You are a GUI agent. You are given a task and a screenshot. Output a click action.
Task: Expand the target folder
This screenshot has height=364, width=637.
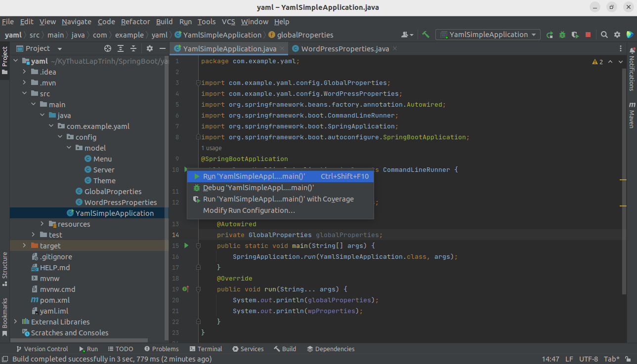24,245
